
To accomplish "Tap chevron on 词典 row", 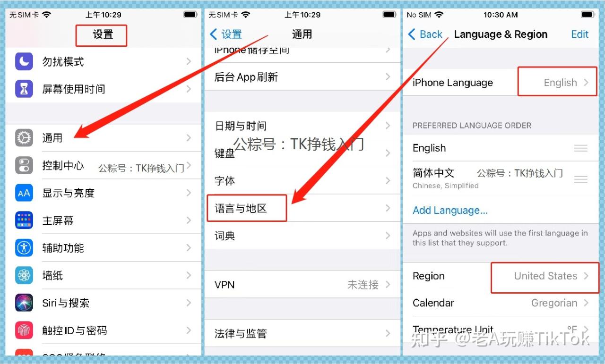I will [388, 236].
